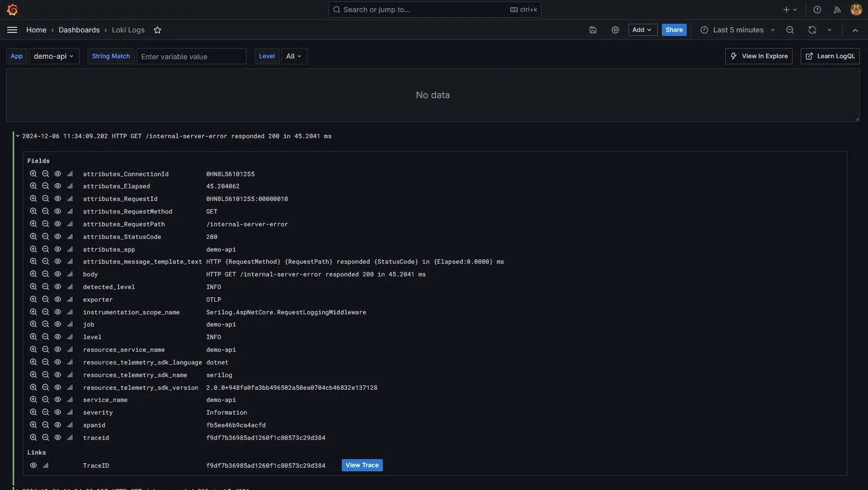The width and height of the screenshot is (868, 490).
Task: Filter out value of attributes_RequestPath
Action: pyautogui.click(x=46, y=224)
